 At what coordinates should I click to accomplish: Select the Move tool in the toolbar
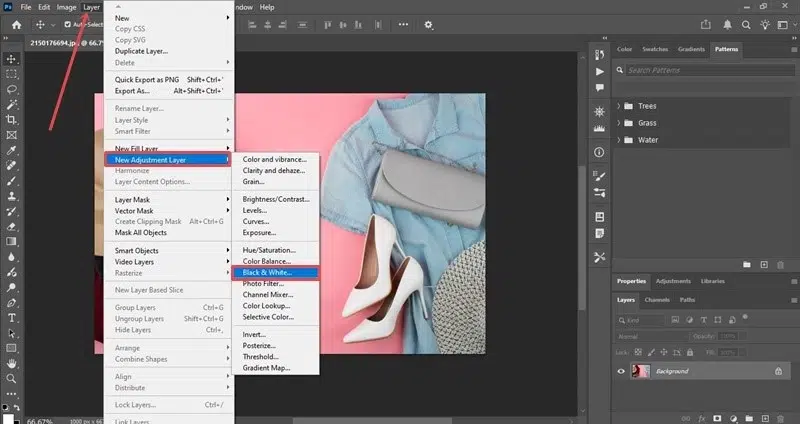(11, 59)
